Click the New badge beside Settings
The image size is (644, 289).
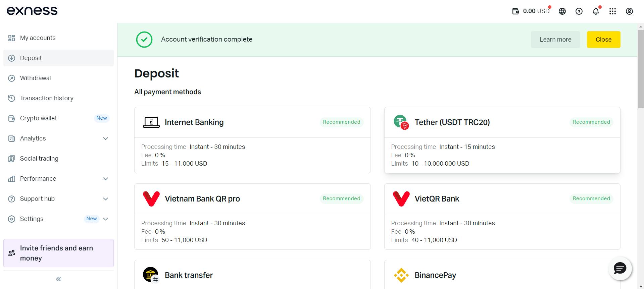tap(92, 219)
